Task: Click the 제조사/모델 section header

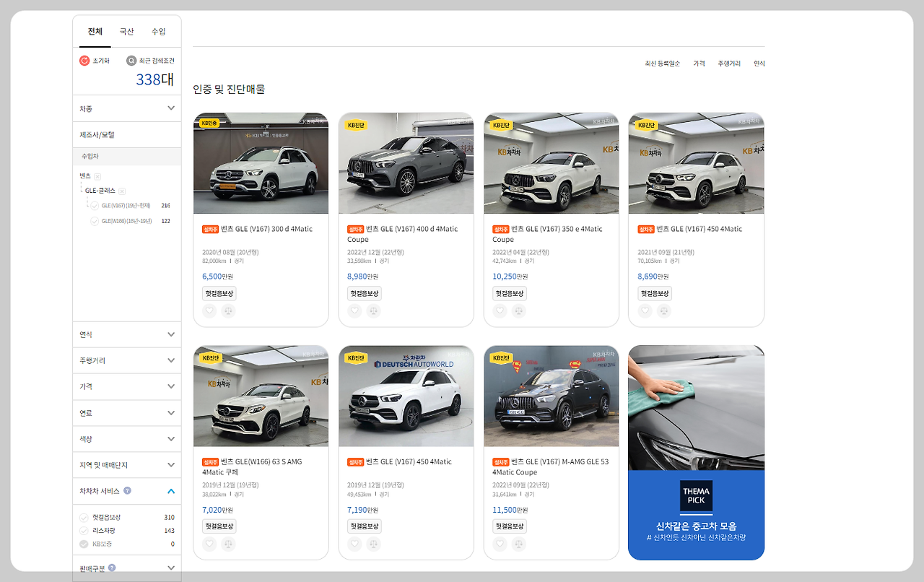Action: point(127,134)
